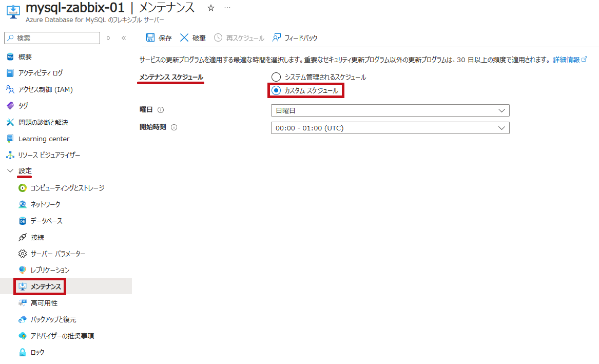Click the バックアップと復元 cloud icon
Viewport: 599px width, 364px height.
23,319
